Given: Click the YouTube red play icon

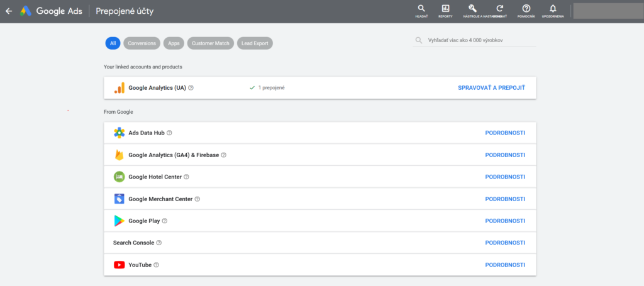Looking at the screenshot, I should tap(119, 265).
